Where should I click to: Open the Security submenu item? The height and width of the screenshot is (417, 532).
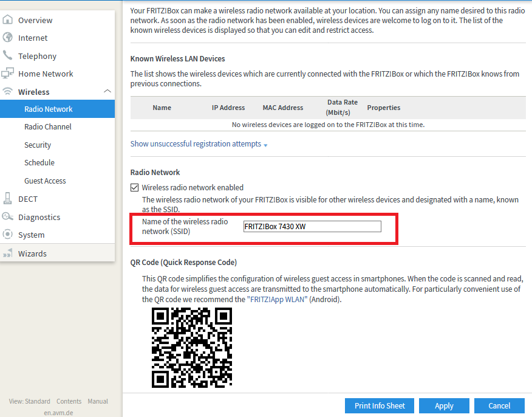coord(38,145)
